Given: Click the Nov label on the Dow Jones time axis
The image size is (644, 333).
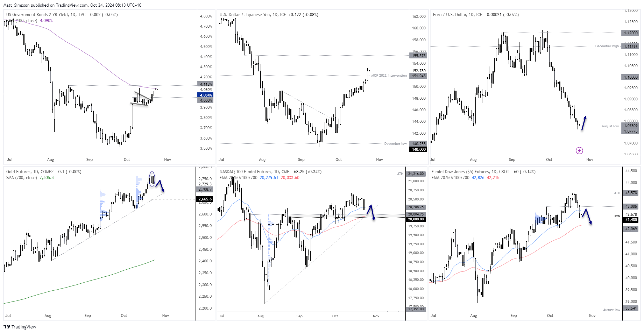Looking at the screenshot, I should 592,316.
